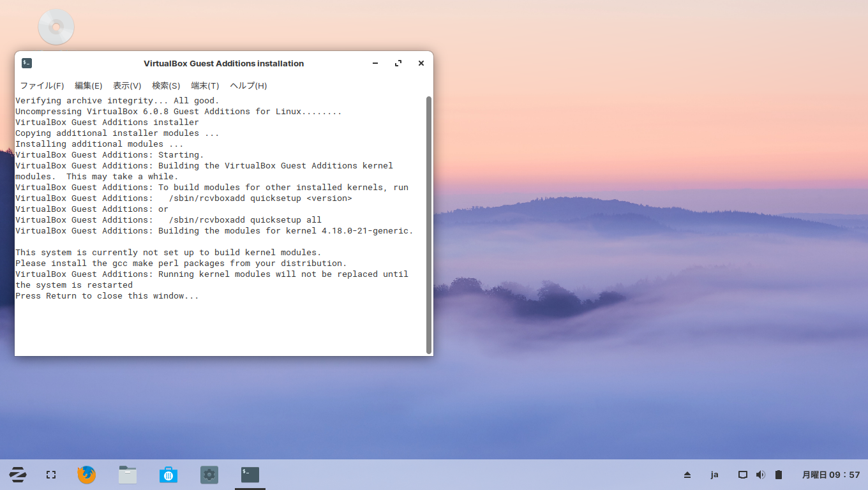Click 'This system is currently not set up' line
The height and width of the screenshot is (490, 868).
[168, 253]
